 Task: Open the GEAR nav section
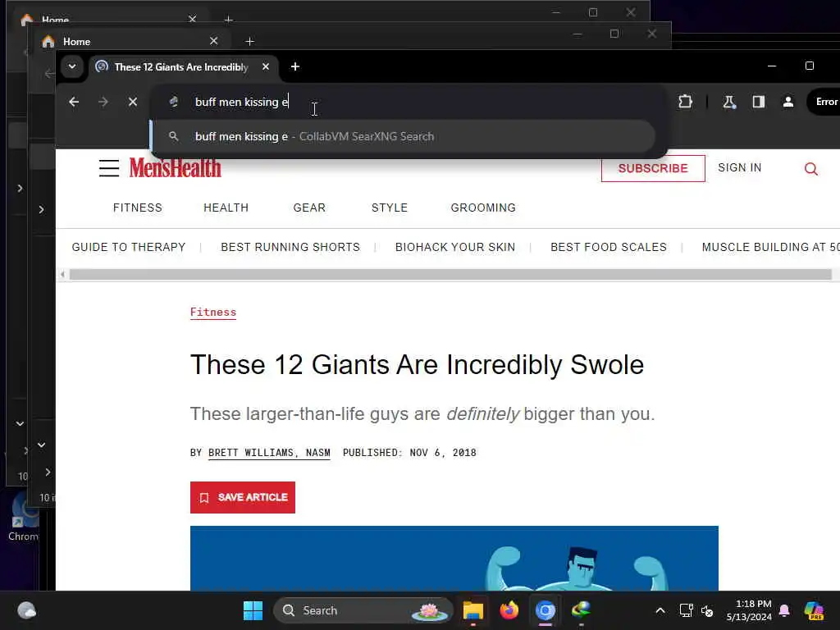pyautogui.click(x=309, y=208)
